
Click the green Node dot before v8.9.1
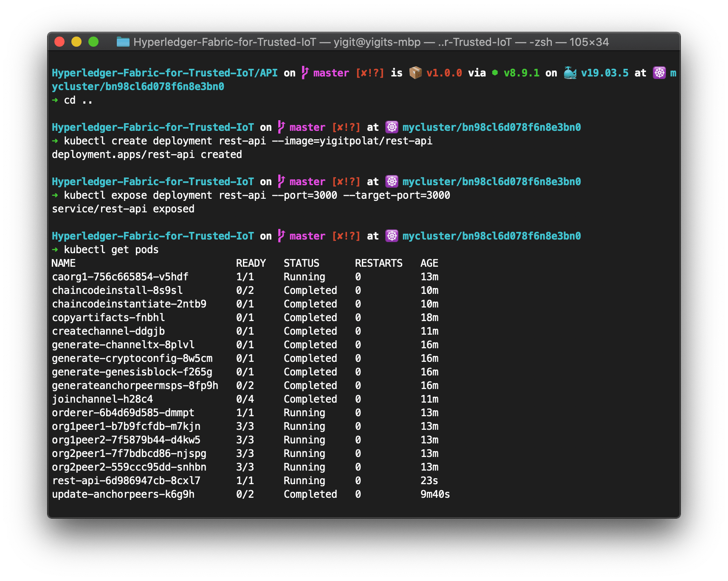495,73
